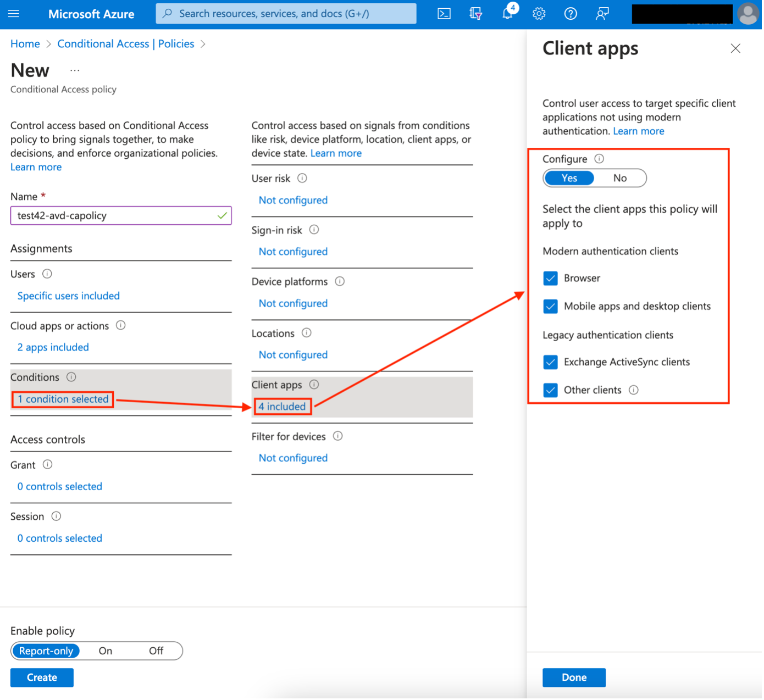Image resolution: width=764 pixels, height=700 pixels.
Task: Uncheck Mobile apps and desktop clients
Action: pos(550,307)
